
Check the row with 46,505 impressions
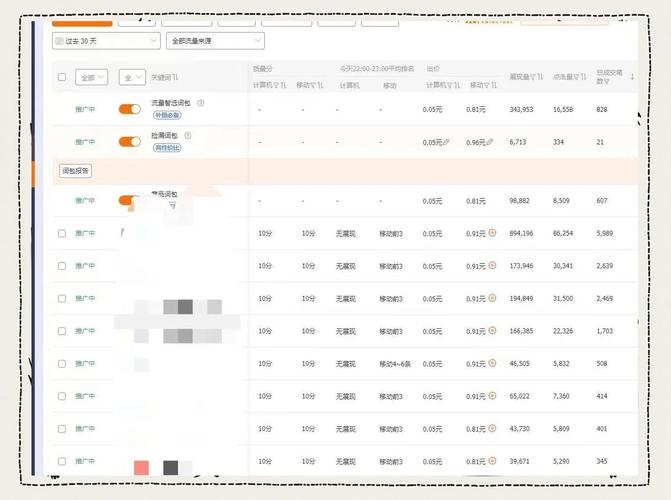[62, 363]
